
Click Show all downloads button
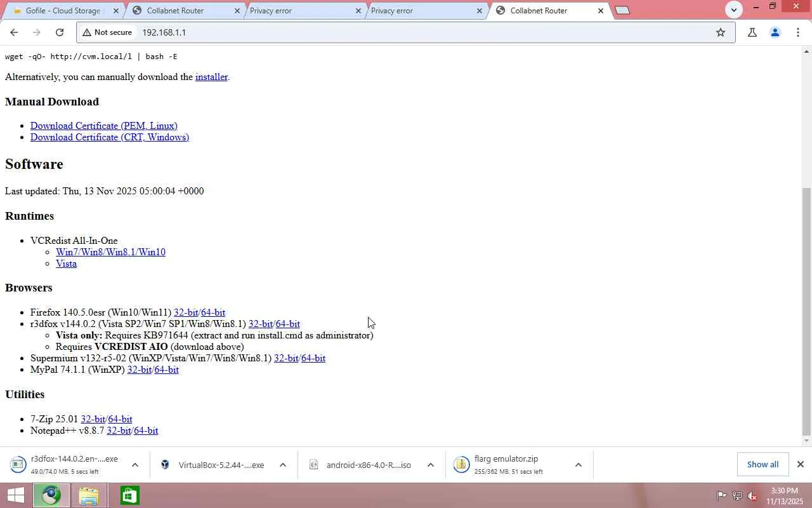pos(763,465)
